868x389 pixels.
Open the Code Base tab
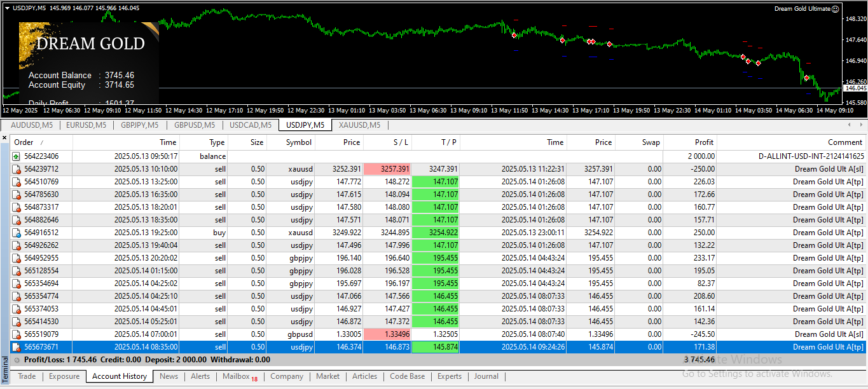point(408,376)
